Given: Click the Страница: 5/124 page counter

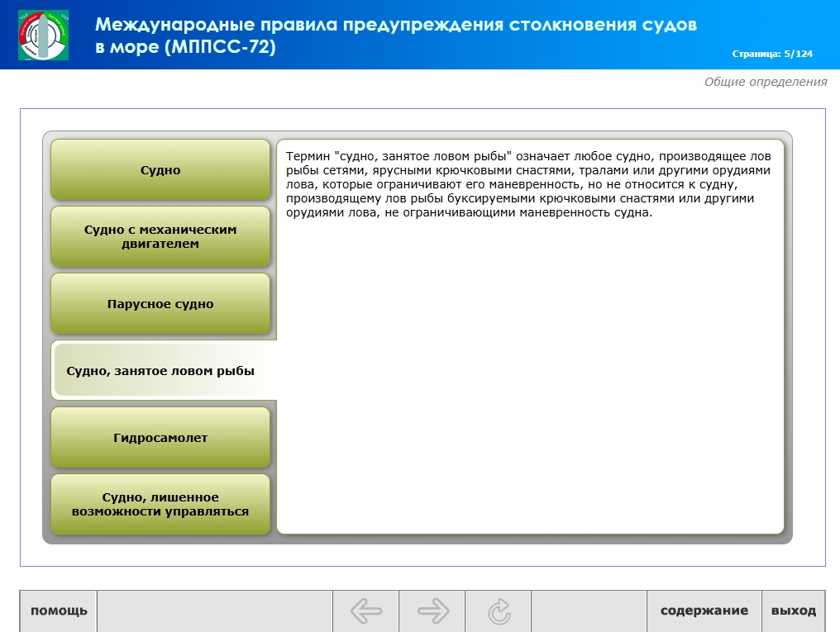Looking at the screenshot, I should coord(772,54).
